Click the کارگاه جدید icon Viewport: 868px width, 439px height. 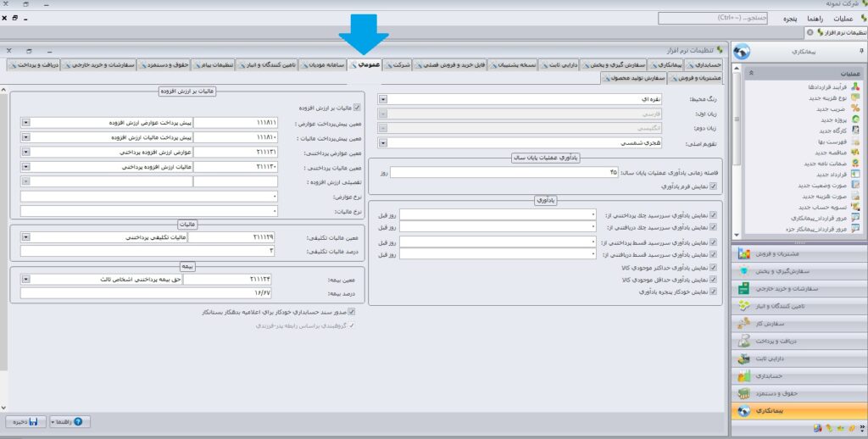click(x=855, y=131)
